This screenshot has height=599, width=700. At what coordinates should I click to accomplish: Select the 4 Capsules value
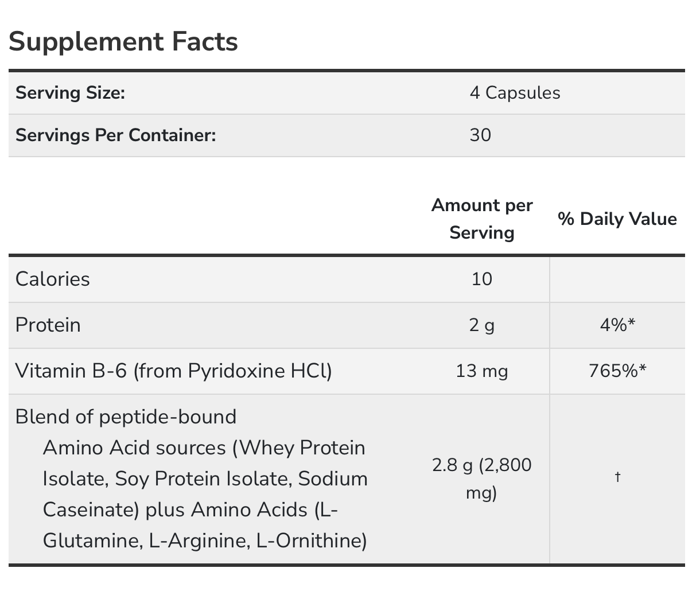[x=515, y=92]
